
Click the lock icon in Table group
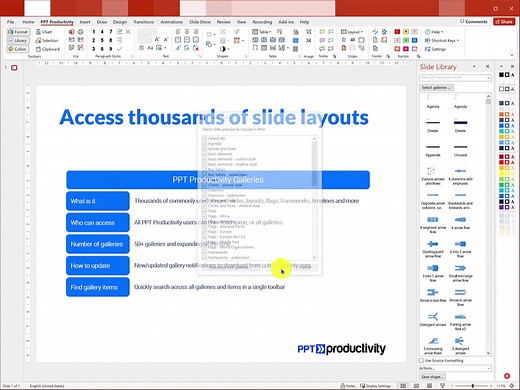pyautogui.click(x=295, y=32)
